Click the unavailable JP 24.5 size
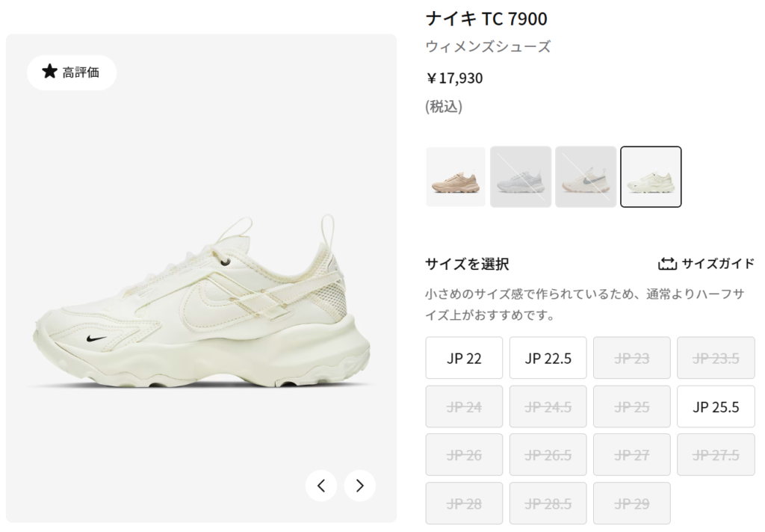 [548, 406]
